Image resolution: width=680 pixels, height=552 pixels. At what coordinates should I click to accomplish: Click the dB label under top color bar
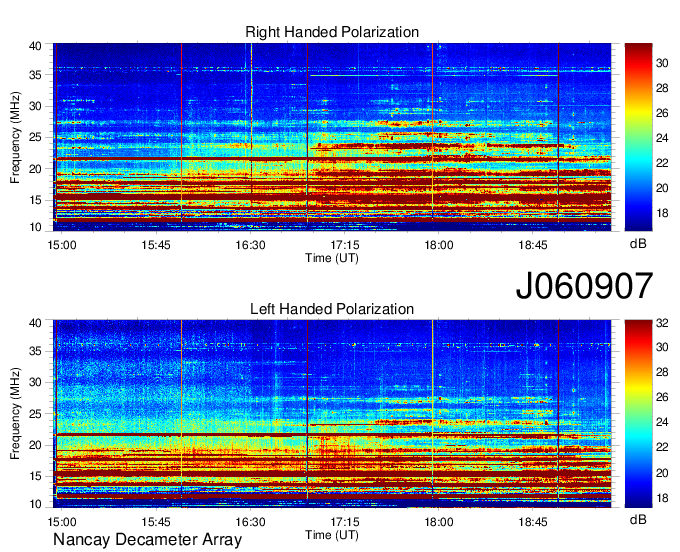(638, 244)
